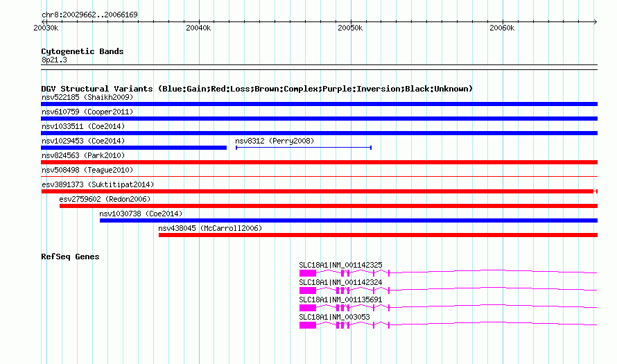This screenshot has height=364, width=617.
Task: Click the nsv438045 (McCarroll2006) red bar
Action: coord(378,235)
